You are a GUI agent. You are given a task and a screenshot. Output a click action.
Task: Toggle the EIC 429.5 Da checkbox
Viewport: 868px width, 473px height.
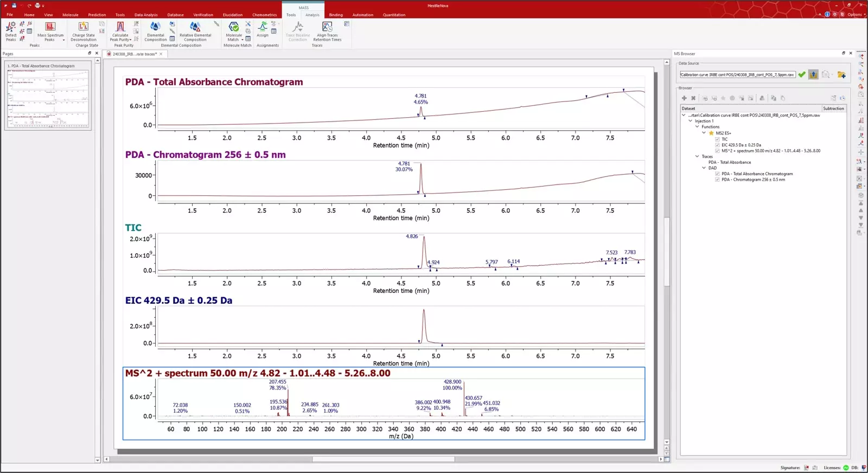717,145
